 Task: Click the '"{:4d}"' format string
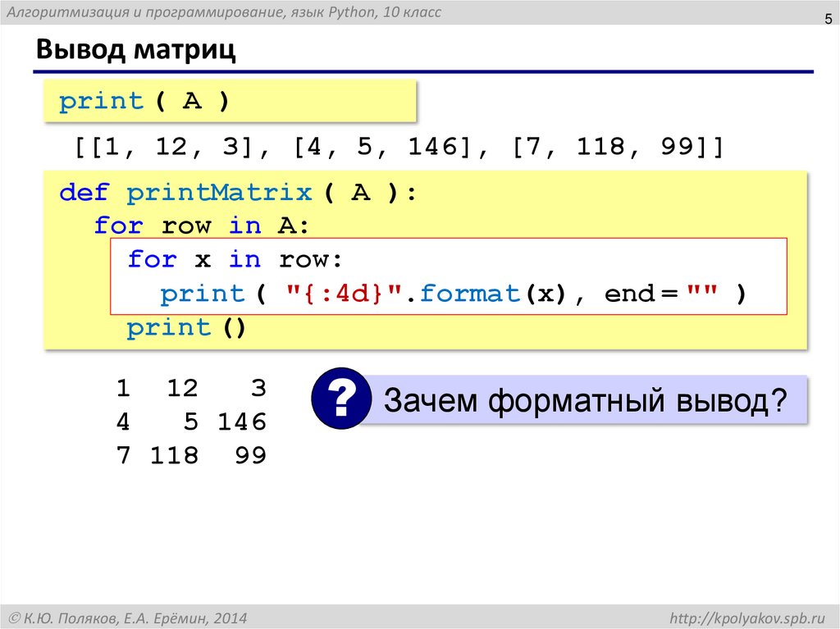344,293
